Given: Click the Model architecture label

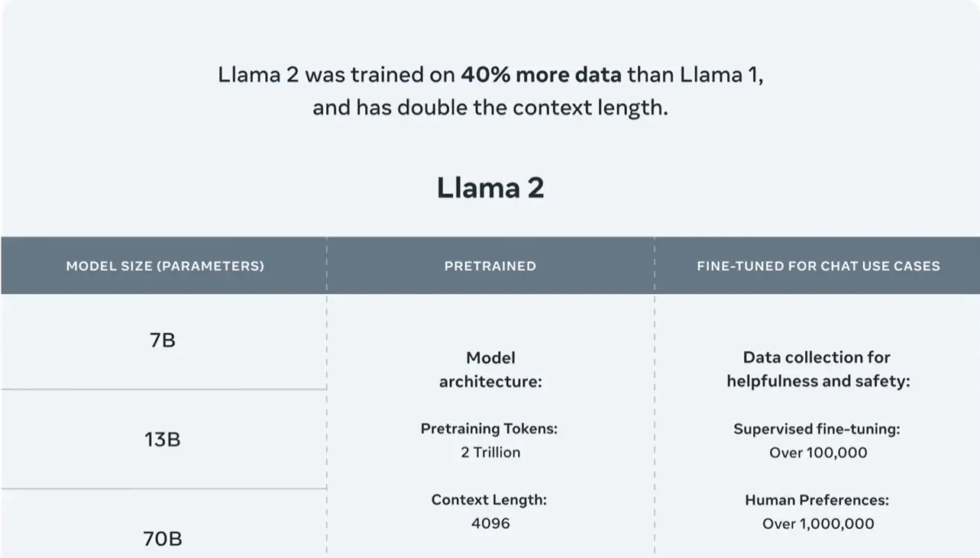Looking at the screenshot, I should point(490,369).
